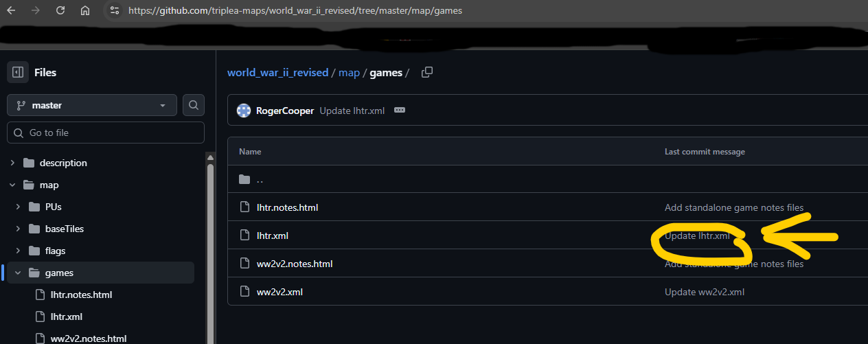Go to world_war_ii_revised breadcrumb link

coord(277,72)
